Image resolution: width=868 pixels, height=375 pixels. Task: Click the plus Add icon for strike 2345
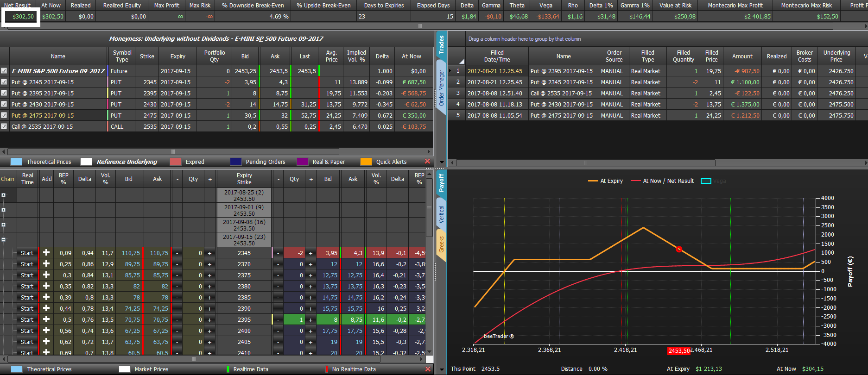[46, 253]
